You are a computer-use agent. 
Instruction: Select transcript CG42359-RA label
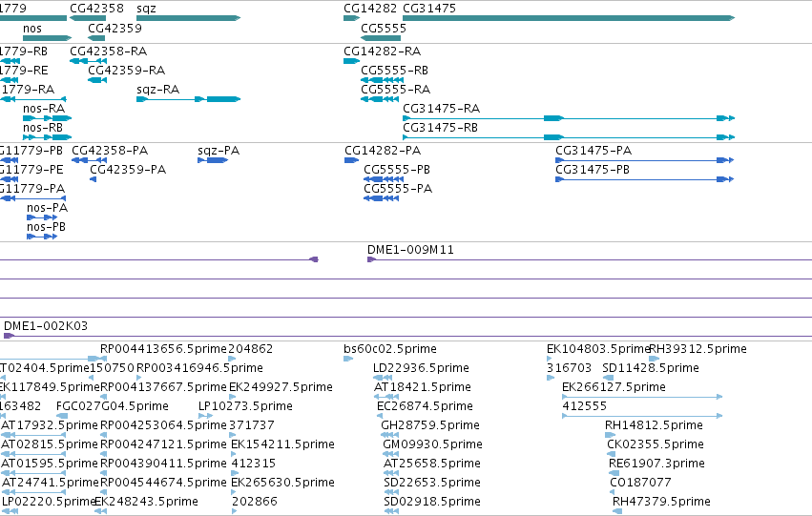coord(126,71)
